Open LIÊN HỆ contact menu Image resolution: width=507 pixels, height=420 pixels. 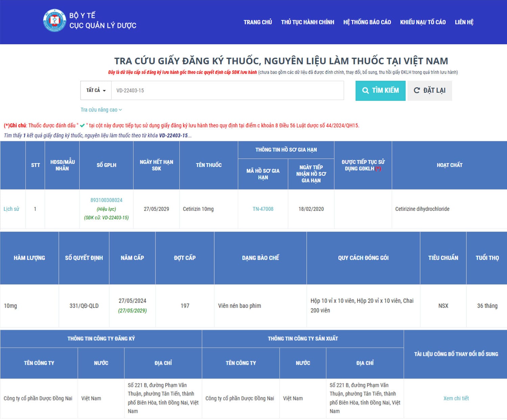464,22
